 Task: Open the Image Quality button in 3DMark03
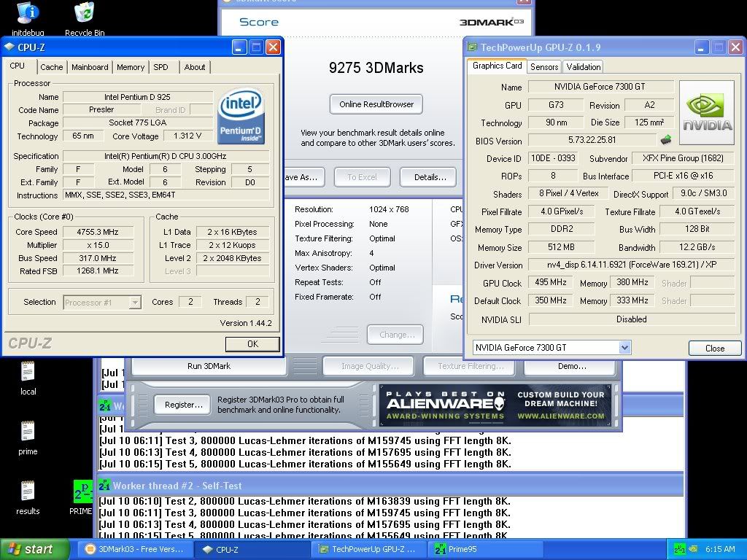(x=370, y=366)
